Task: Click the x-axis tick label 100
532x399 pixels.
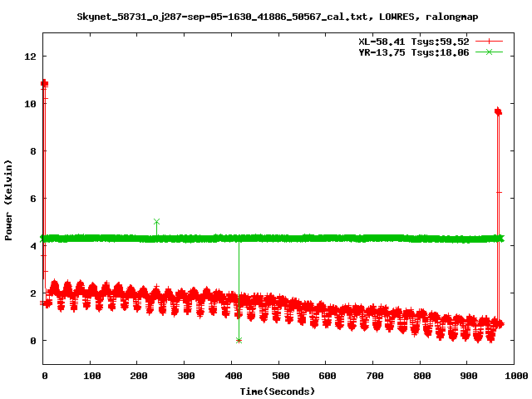Action: tap(92, 376)
